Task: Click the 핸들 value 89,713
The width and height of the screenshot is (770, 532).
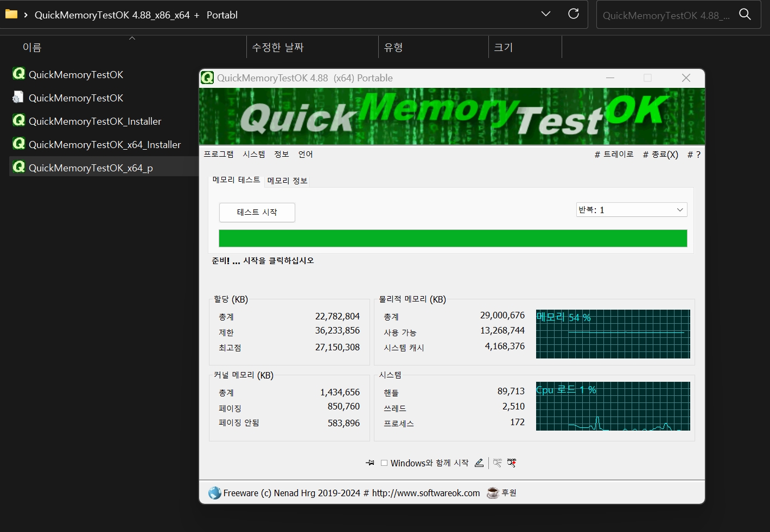Action: pyautogui.click(x=511, y=391)
